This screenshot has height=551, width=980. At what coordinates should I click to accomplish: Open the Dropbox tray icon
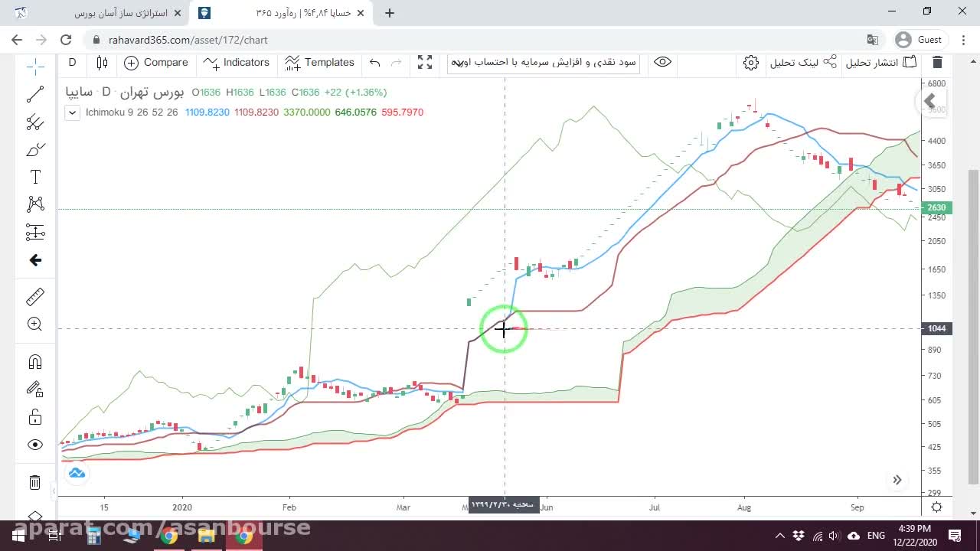pos(799,536)
